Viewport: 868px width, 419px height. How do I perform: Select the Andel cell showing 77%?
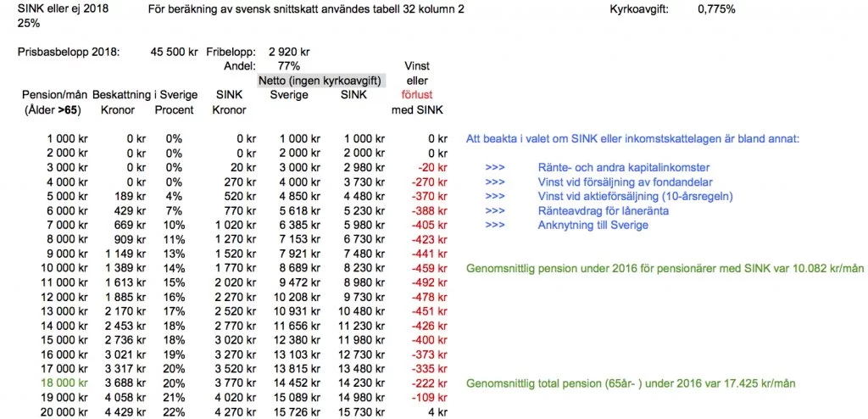pos(288,66)
